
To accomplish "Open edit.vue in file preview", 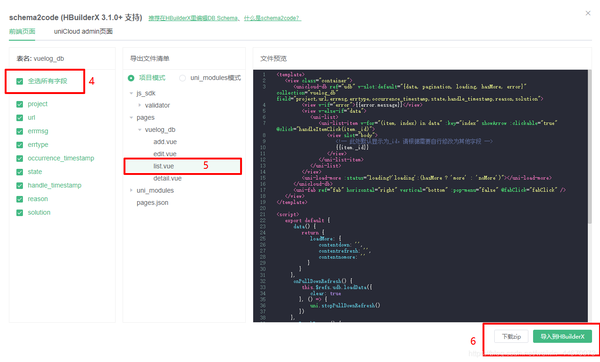I will pyautogui.click(x=165, y=154).
